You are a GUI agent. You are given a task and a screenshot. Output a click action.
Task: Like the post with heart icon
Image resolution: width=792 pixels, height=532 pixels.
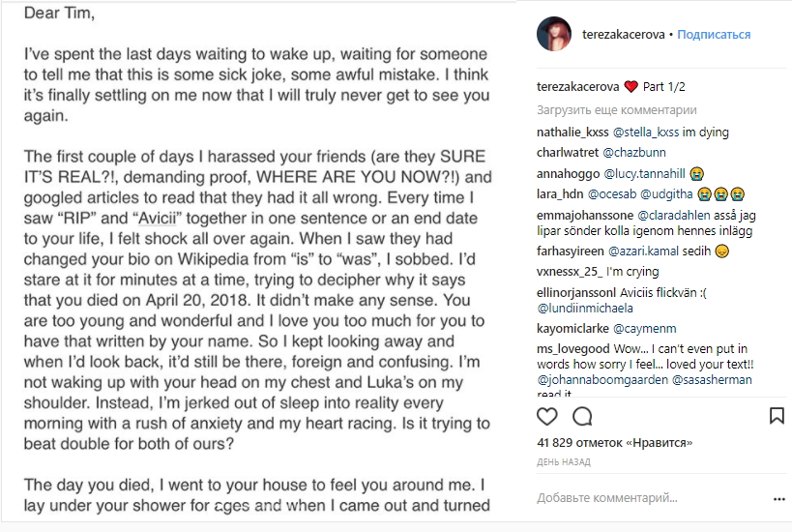pyautogui.click(x=547, y=416)
